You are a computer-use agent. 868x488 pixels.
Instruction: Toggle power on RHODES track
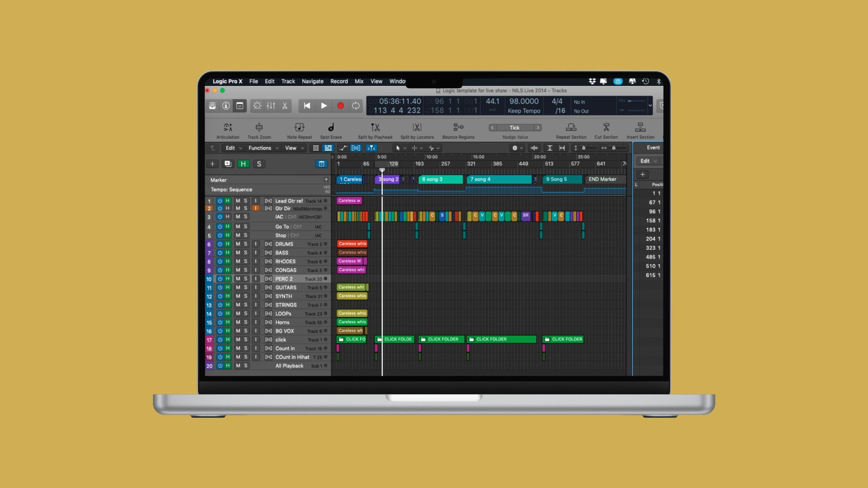point(220,262)
